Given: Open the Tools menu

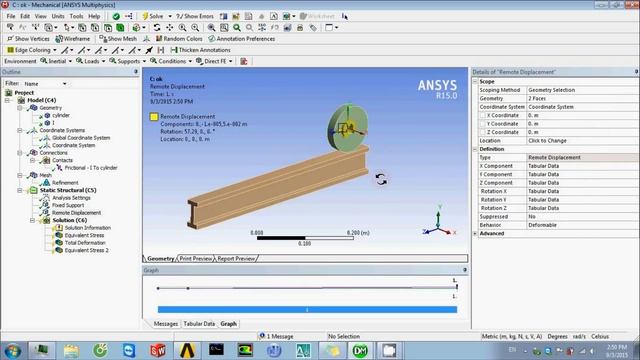Looking at the screenshot, I should (76, 16).
